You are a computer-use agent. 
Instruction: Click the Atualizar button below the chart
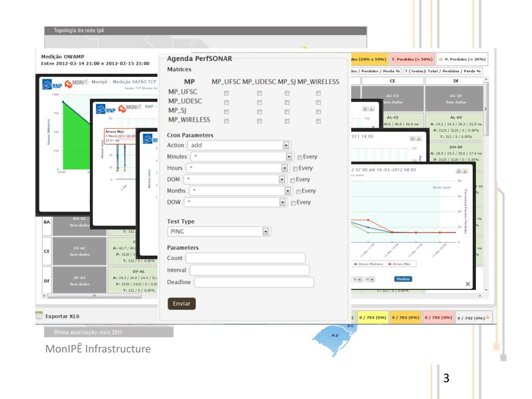[x=403, y=279]
